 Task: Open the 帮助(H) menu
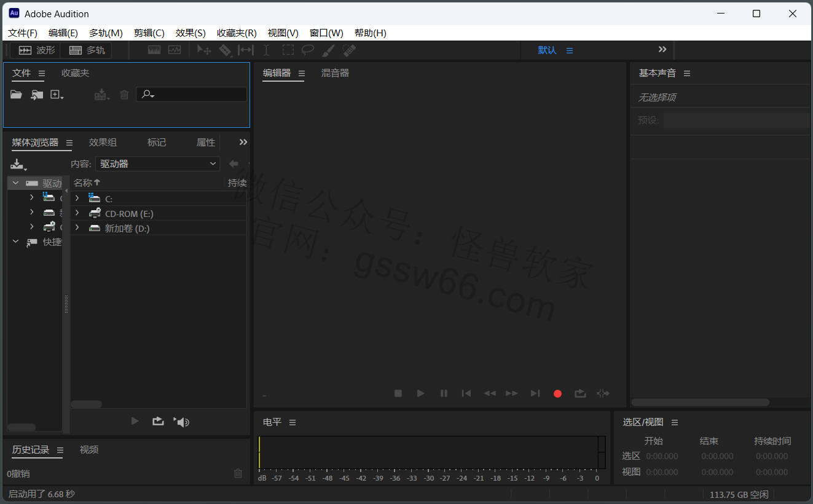(x=371, y=33)
